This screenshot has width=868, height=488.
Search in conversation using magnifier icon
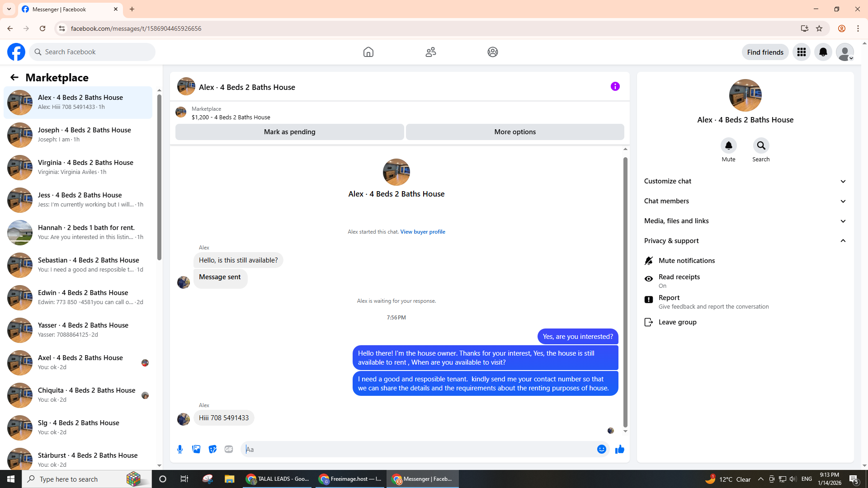coord(761,145)
